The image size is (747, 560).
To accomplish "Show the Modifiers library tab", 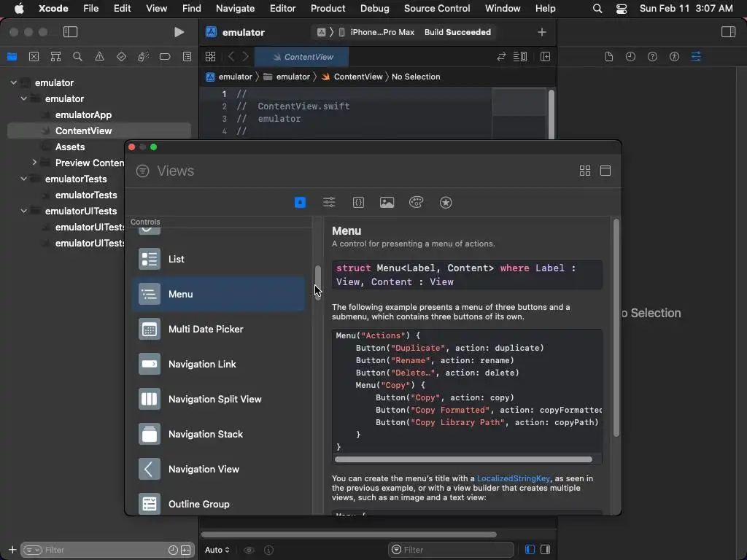I will pos(329,203).
